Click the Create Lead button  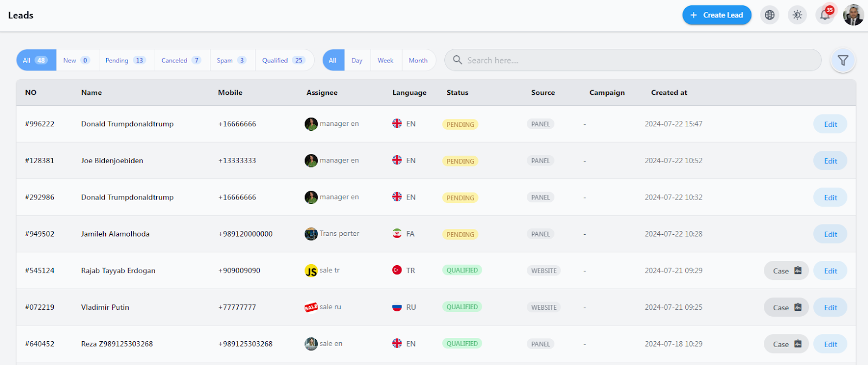click(x=717, y=15)
